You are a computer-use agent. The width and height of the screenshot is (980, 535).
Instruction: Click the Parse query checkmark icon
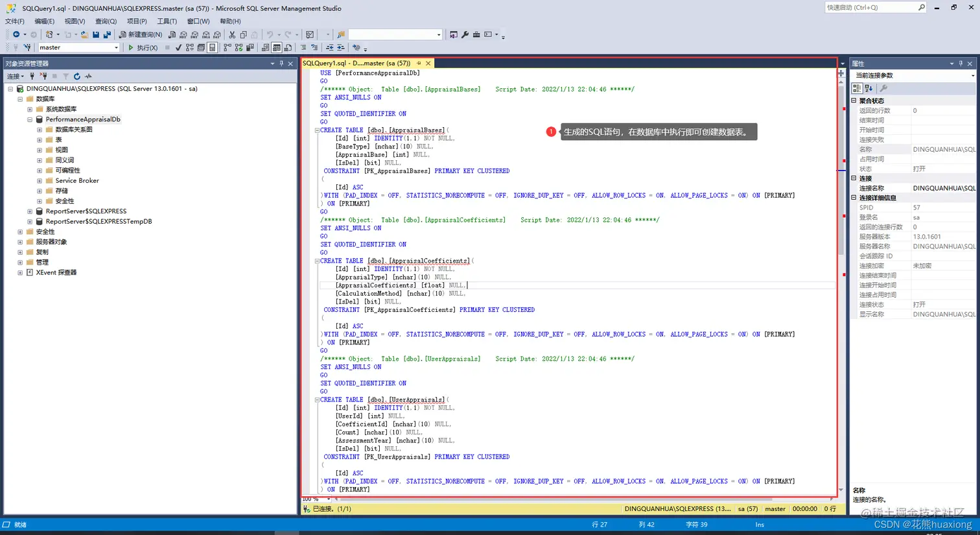pos(178,47)
